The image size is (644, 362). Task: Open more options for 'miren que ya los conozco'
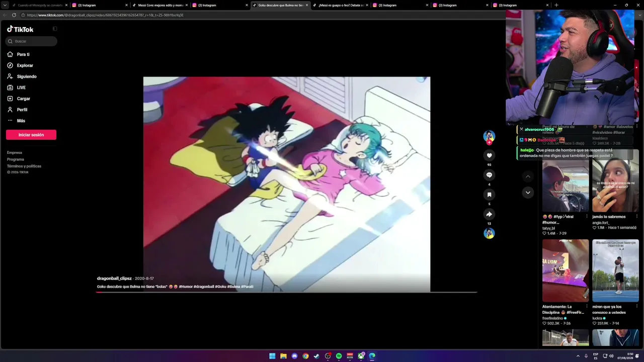coord(636,307)
